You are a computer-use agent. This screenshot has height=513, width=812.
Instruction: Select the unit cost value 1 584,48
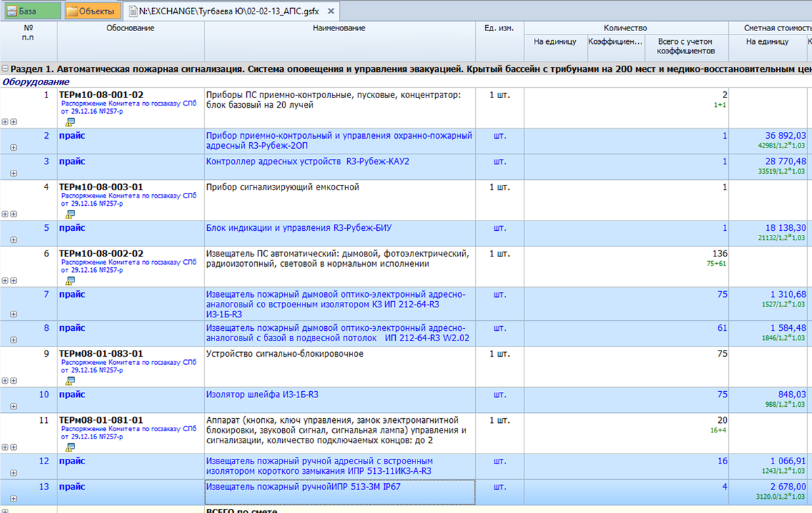click(x=788, y=328)
